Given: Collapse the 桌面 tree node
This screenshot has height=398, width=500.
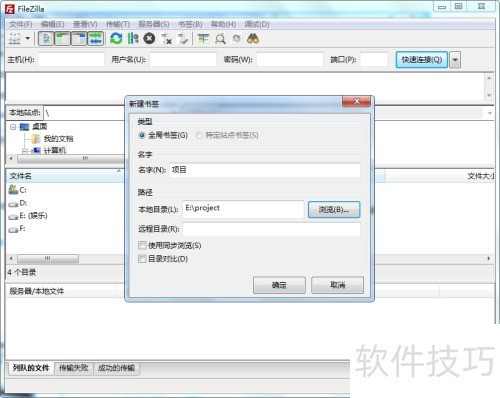Looking at the screenshot, I should [x=13, y=127].
